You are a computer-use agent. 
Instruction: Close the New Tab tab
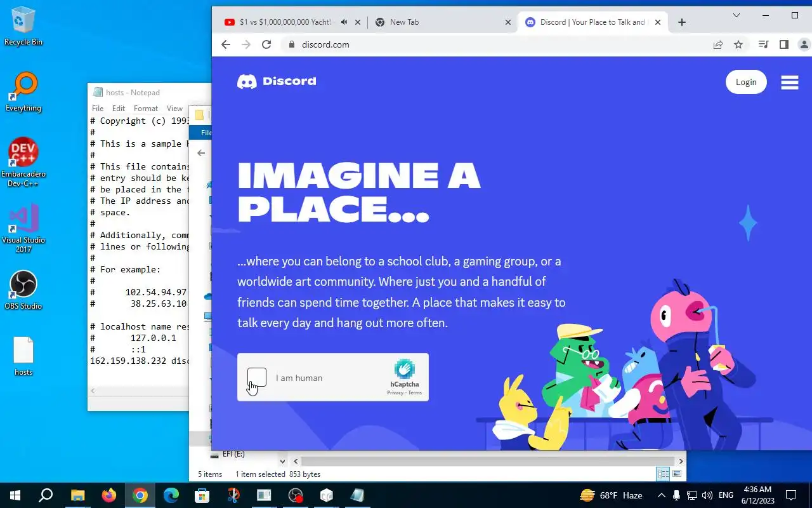507,22
